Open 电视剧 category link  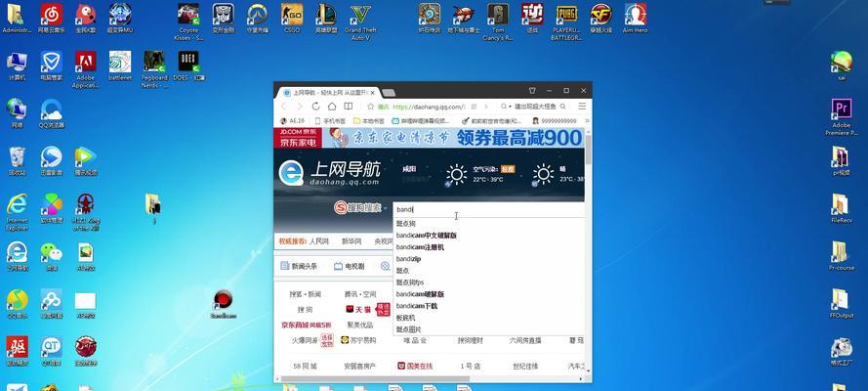click(x=350, y=267)
